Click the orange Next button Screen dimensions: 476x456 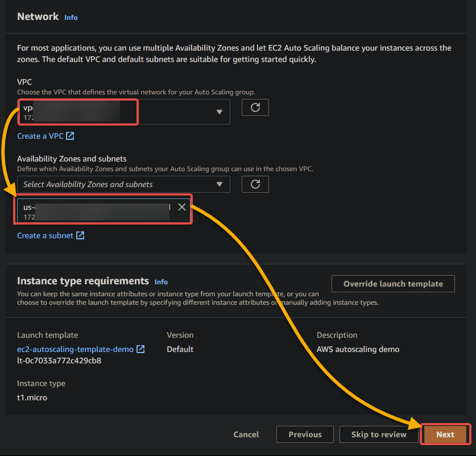(445, 434)
